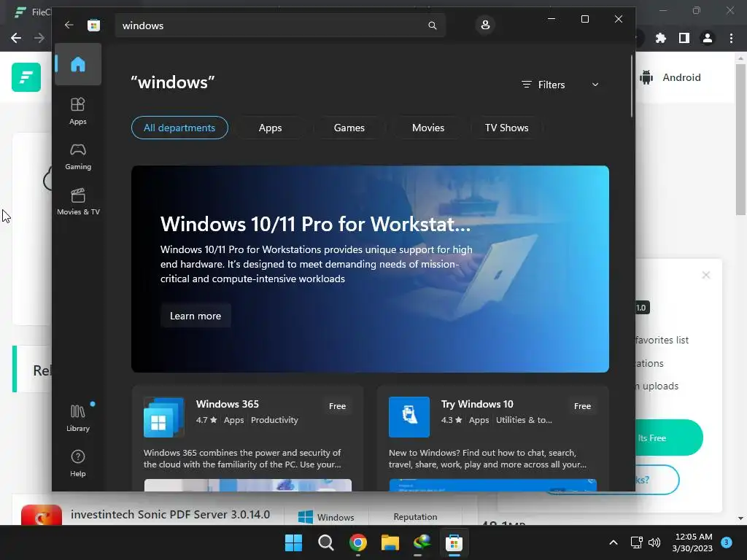Click the 4.7 rating on Windows 365
747x560 pixels.
pos(206,420)
